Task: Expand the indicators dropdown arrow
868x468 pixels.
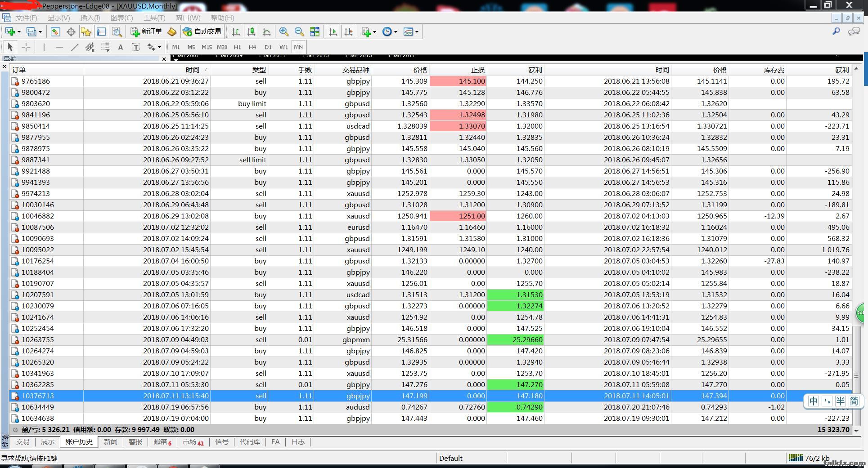Action: pos(374,32)
